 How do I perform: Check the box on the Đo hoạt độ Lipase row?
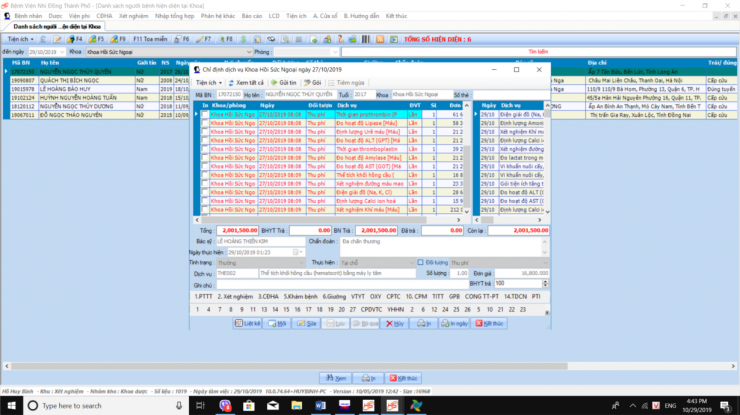coord(205,123)
